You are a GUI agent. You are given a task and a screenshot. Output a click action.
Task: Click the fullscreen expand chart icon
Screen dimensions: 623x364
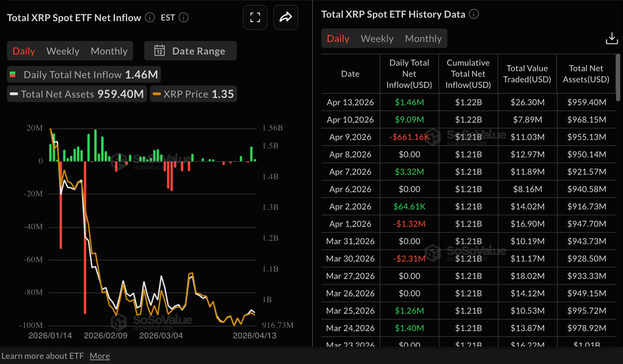[x=255, y=17]
